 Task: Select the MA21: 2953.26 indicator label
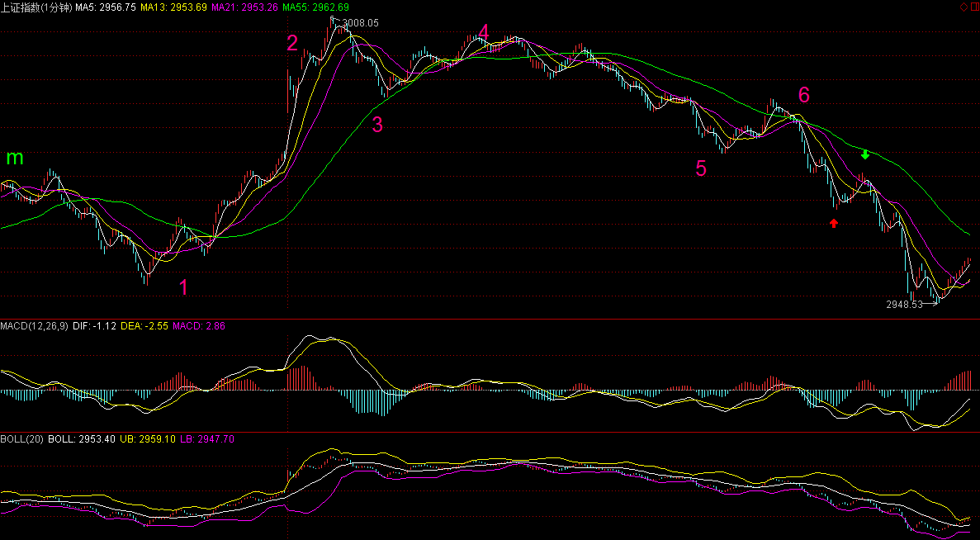[x=244, y=7]
